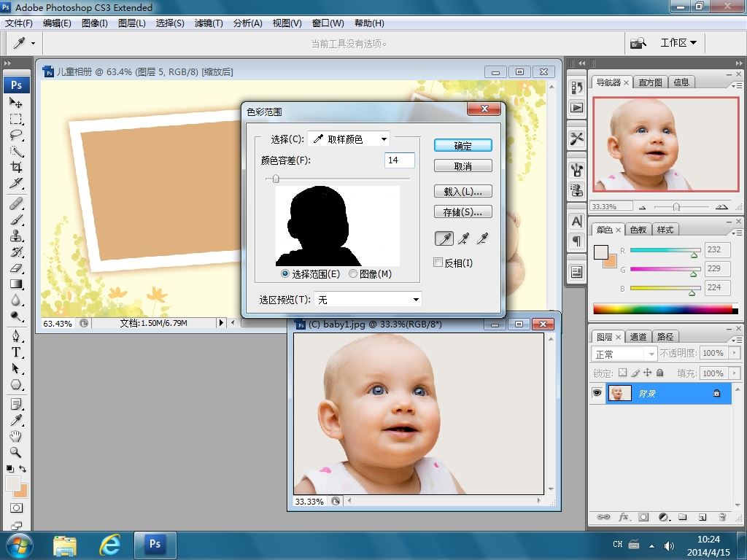
Task: Select the Gradient tool
Action: click(16, 284)
